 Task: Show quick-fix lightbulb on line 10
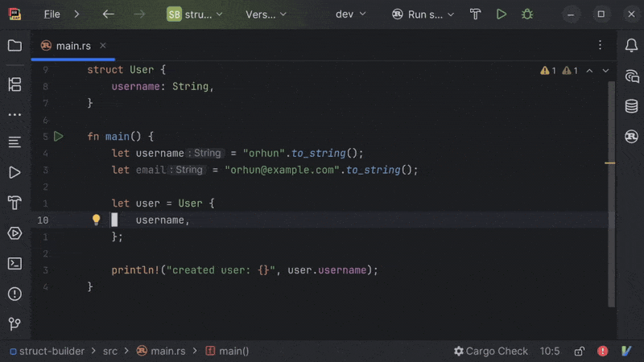[x=96, y=220]
